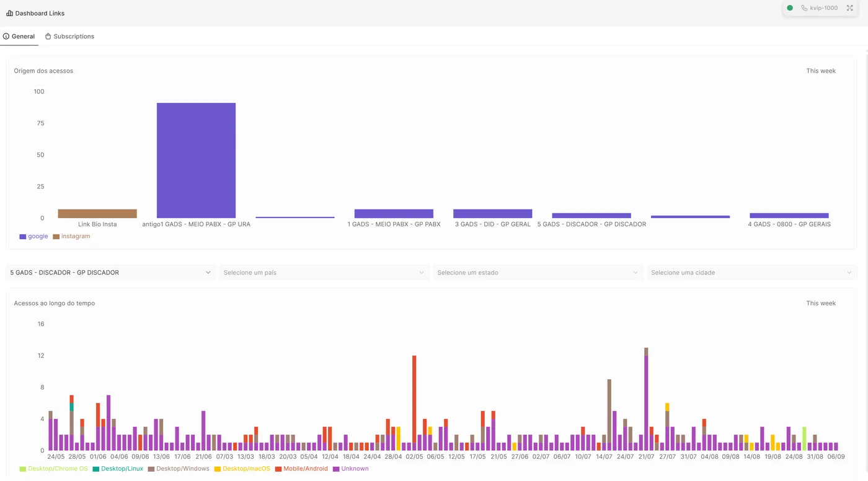Click the 21/07 date on the time axis
The width and height of the screenshot is (868, 481).
[x=646, y=457]
